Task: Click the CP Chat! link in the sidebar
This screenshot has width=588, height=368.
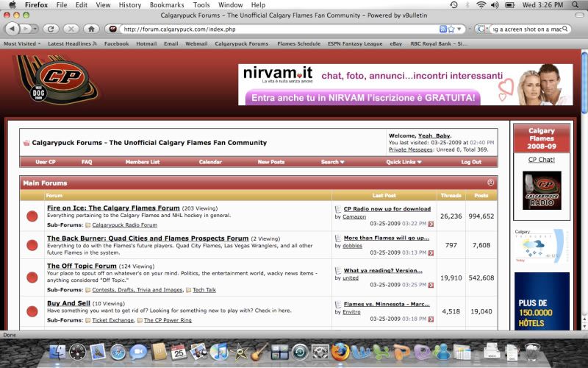Action: point(541,160)
